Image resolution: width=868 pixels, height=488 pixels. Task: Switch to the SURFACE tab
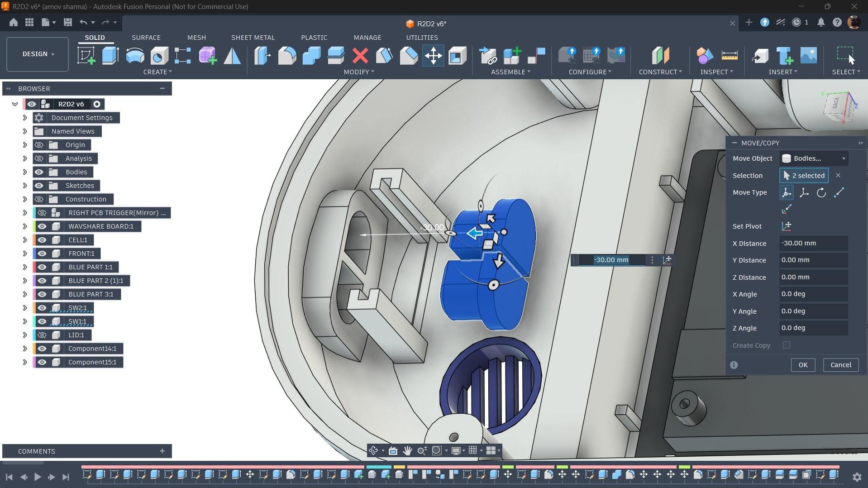146,38
